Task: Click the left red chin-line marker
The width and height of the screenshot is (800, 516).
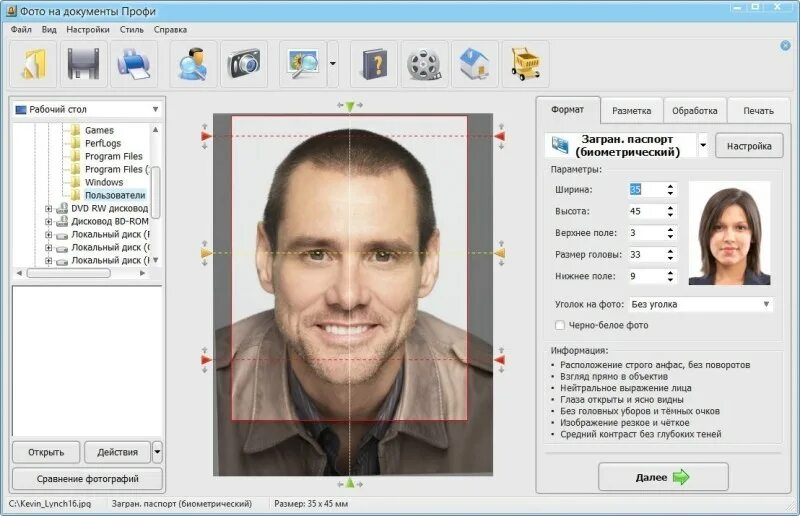Action: click(206, 360)
